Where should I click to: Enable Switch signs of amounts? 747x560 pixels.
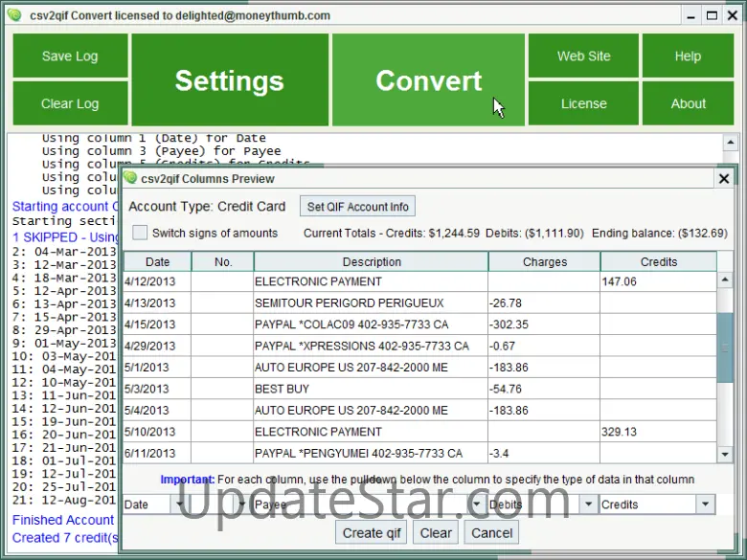[140, 233]
